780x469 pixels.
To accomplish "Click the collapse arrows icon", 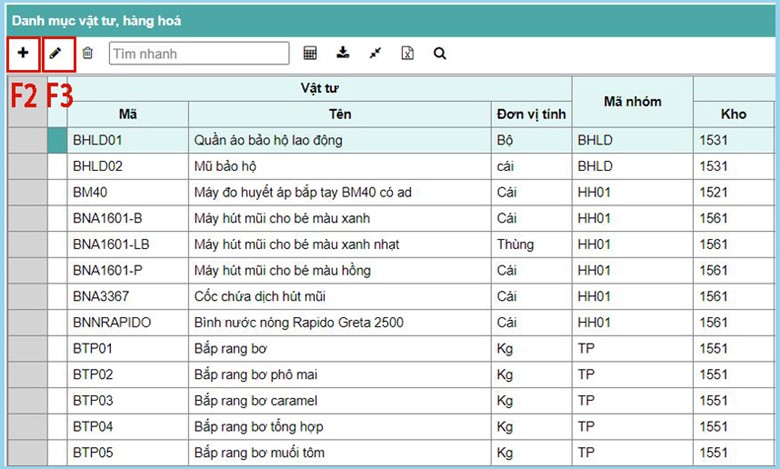I will [375, 53].
